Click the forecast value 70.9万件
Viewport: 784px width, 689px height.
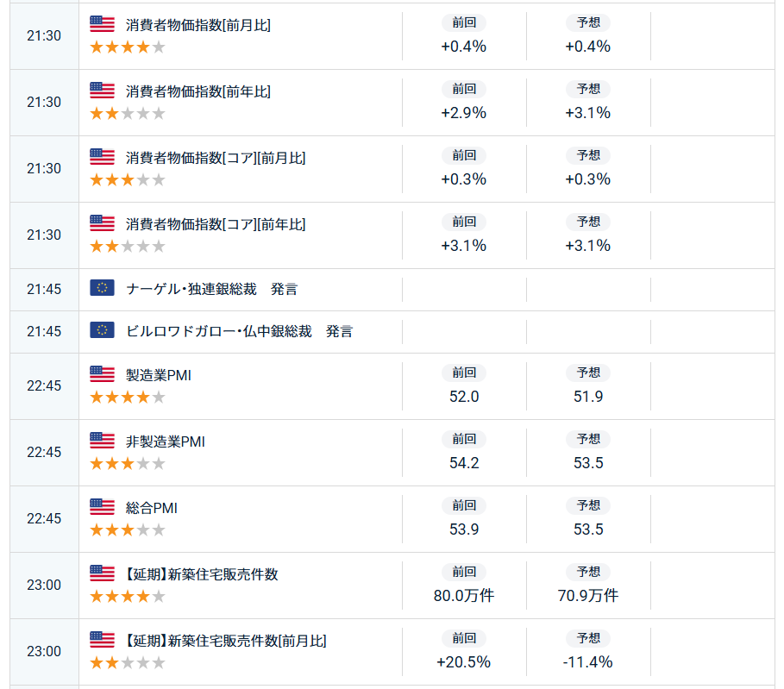(588, 596)
